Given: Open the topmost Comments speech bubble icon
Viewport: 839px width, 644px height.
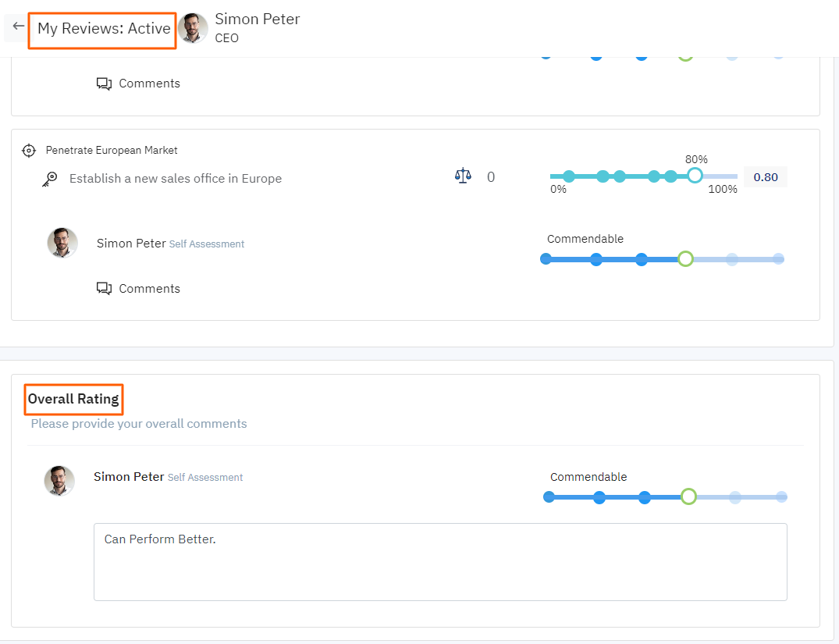Looking at the screenshot, I should point(104,84).
